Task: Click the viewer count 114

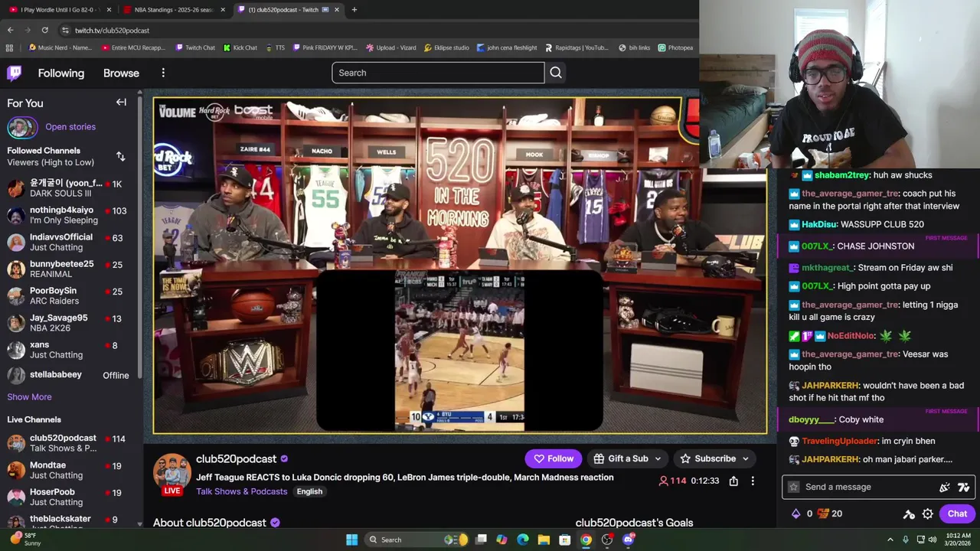Action: point(672,481)
